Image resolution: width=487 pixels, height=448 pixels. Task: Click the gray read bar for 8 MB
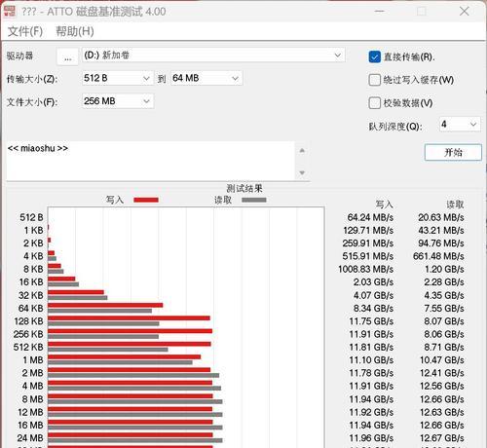tap(135, 401)
